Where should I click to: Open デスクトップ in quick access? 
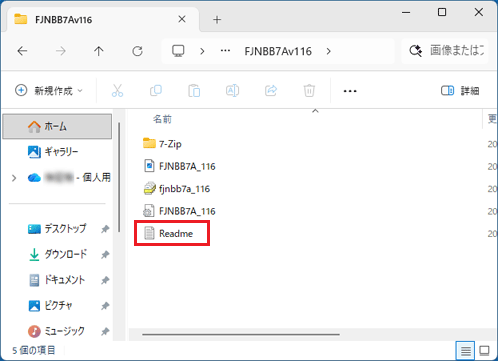click(x=57, y=229)
